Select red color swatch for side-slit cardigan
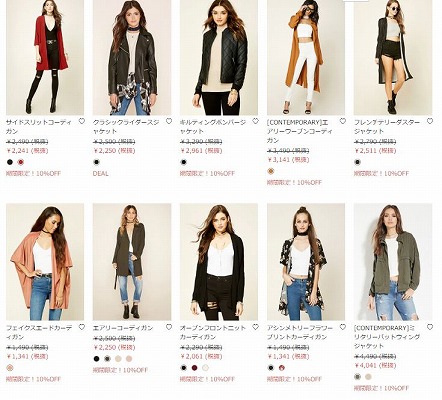The height and width of the screenshot is (400, 442). tap(21, 162)
